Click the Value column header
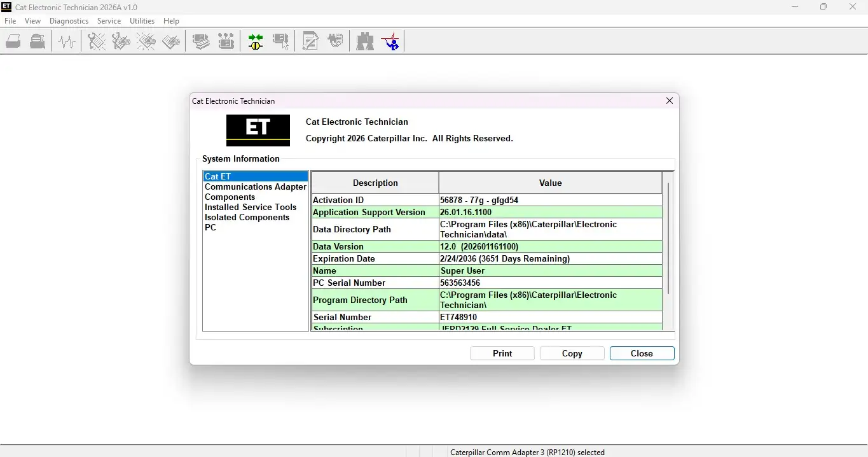868x457 pixels. coord(551,183)
